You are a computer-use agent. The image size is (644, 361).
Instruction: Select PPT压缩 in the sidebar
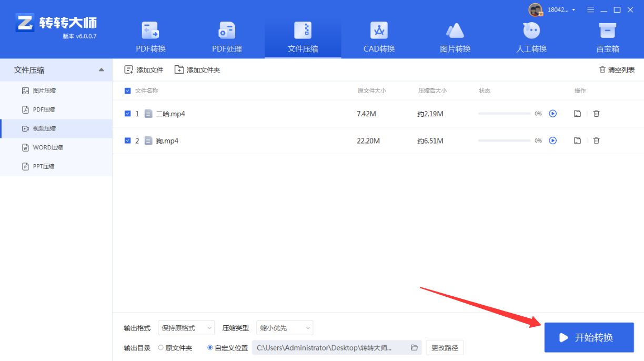pyautogui.click(x=56, y=166)
